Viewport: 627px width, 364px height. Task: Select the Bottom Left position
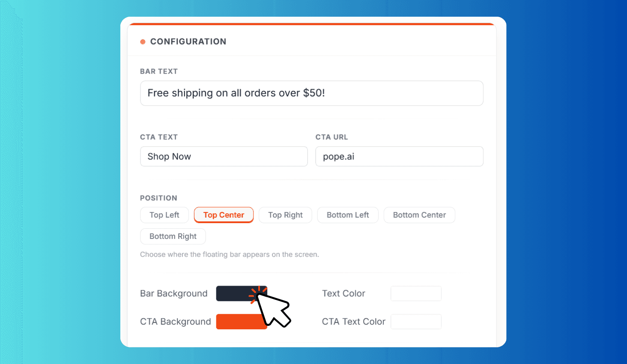click(x=348, y=215)
